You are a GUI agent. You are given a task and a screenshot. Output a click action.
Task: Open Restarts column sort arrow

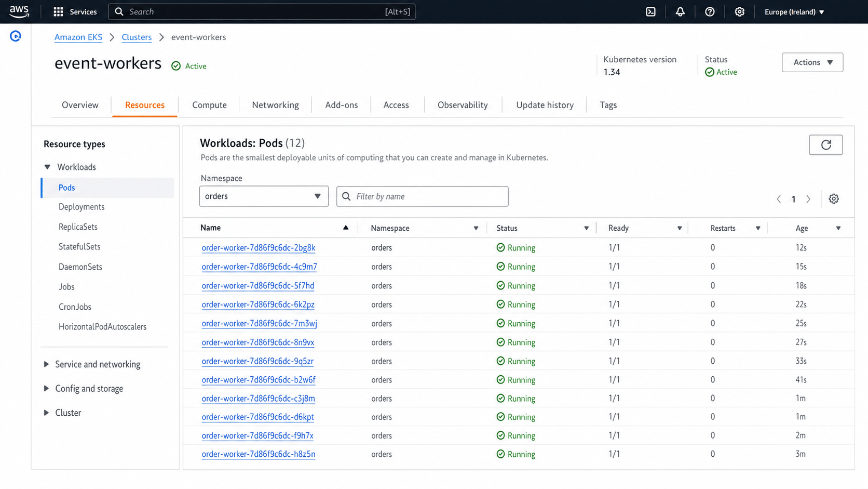coord(758,228)
